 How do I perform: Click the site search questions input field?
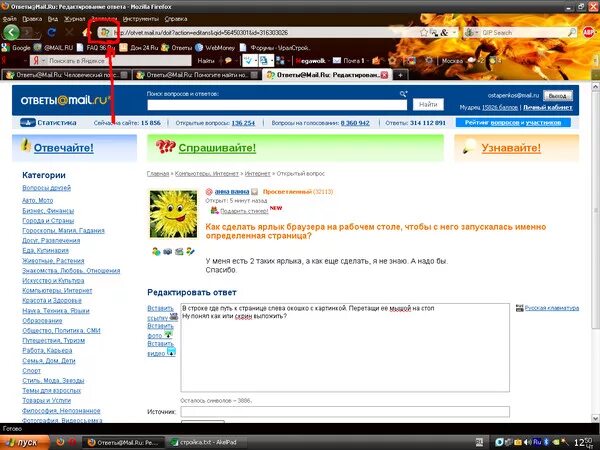pyautogui.click(x=277, y=104)
